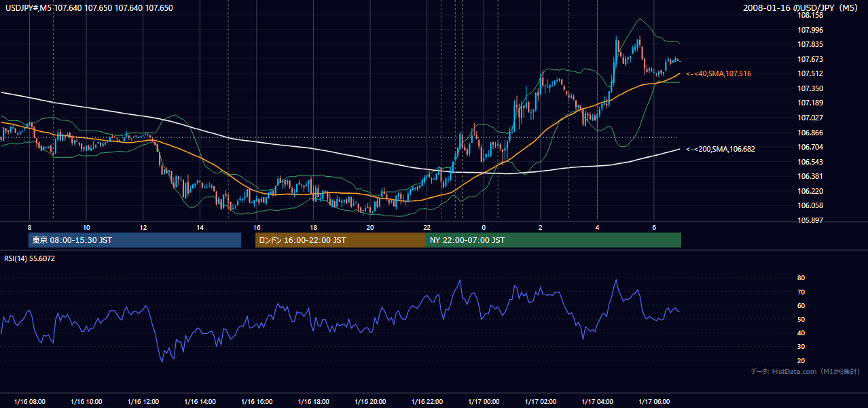This screenshot has width=868, height=408.
Task: Click price axis value 107.835
Action: point(810,45)
